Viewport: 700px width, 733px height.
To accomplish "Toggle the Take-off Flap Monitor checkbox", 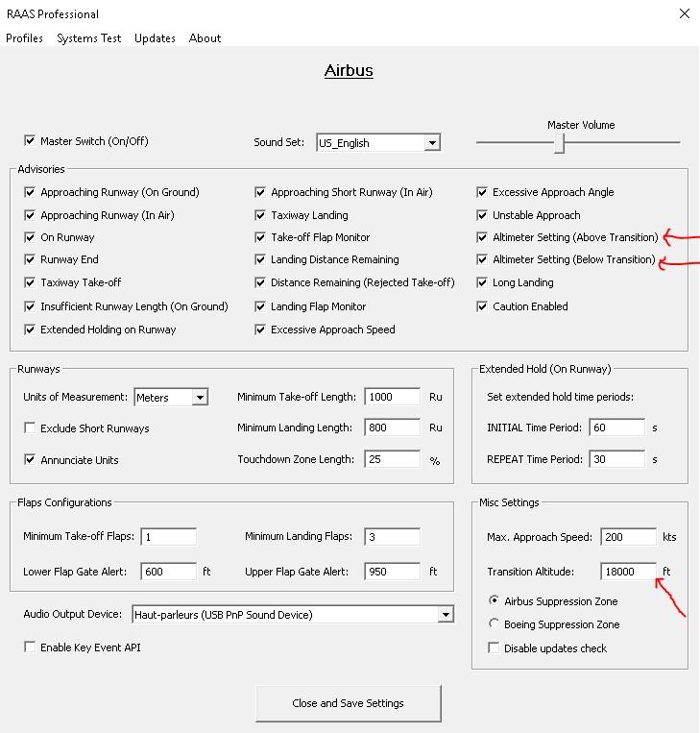I will click(x=260, y=237).
